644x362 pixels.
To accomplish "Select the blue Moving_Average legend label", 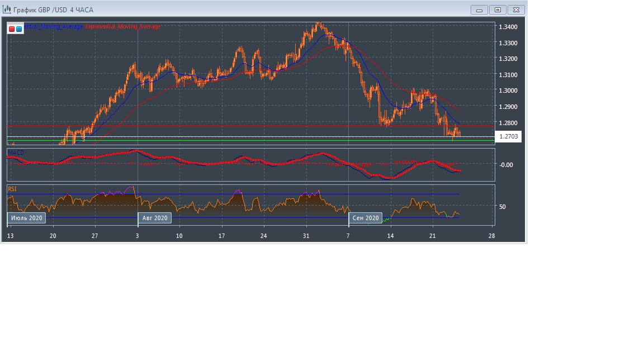I will (x=53, y=26).
